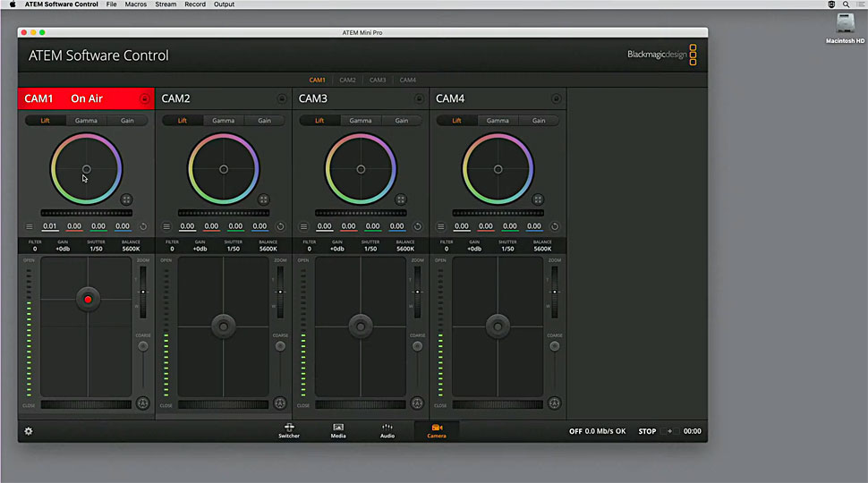Open CAM1 white balance 5600K setting
This screenshot has height=483, width=868.
pos(132,246)
